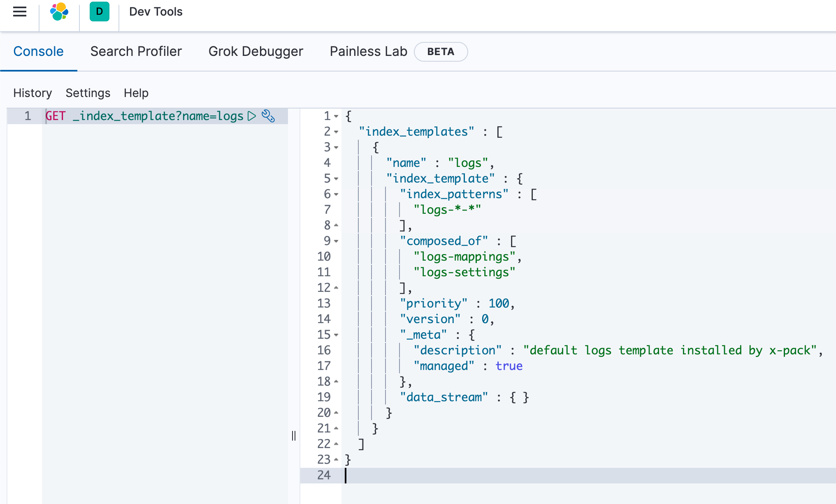Image resolution: width=836 pixels, height=504 pixels.
Task: Open console Settings
Action: coord(88,93)
